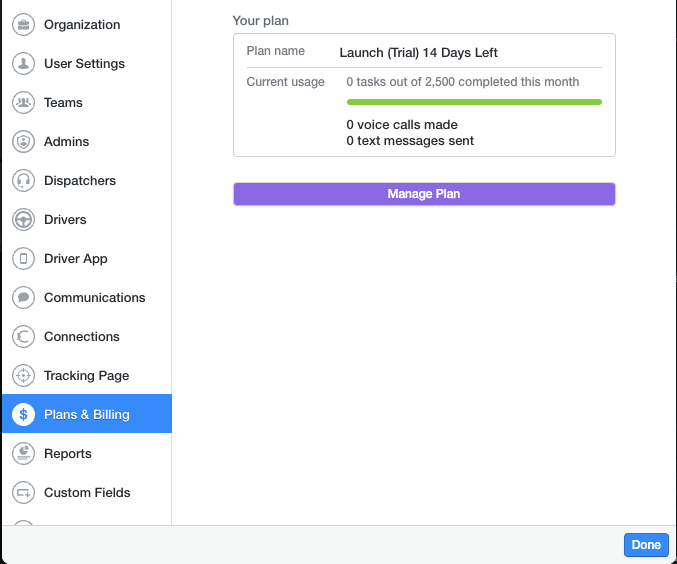Click the Driver App phone icon
This screenshot has height=564, width=677.
point(23,259)
